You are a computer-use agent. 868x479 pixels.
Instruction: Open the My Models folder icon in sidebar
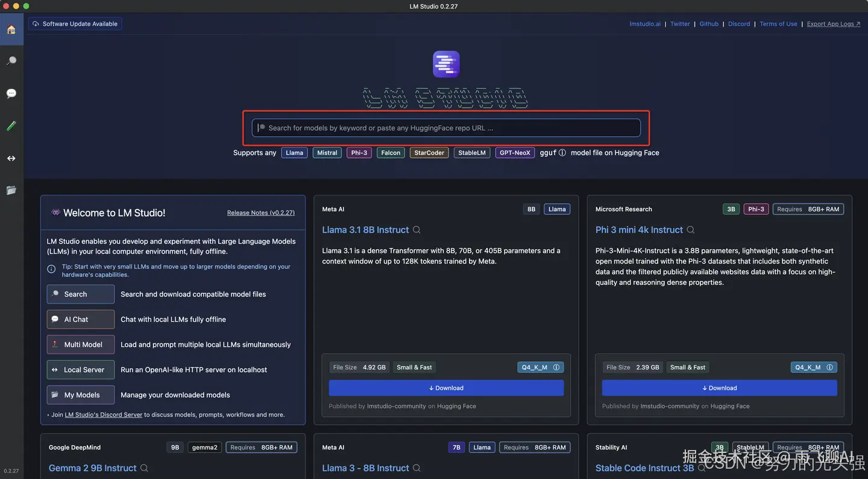[x=11, y=190]
